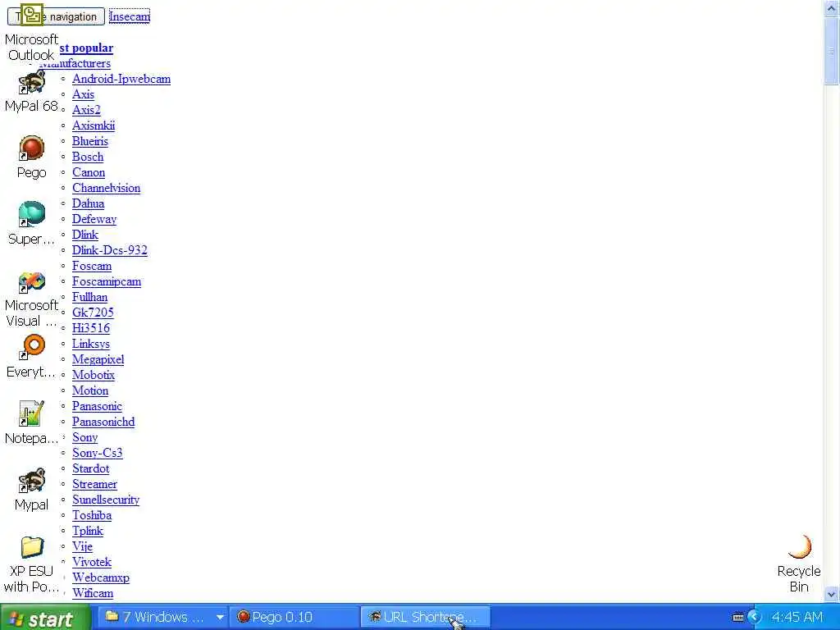Follow the Motion link
Image resolution: width=840 pixels, height=630 pixels.
click(90, 390)
